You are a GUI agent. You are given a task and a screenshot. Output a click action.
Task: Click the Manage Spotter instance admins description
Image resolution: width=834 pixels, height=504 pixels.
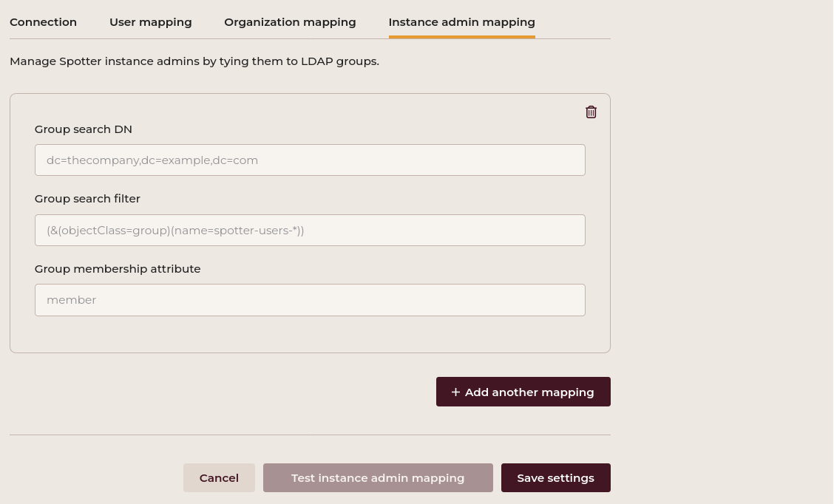pos(194,61)
